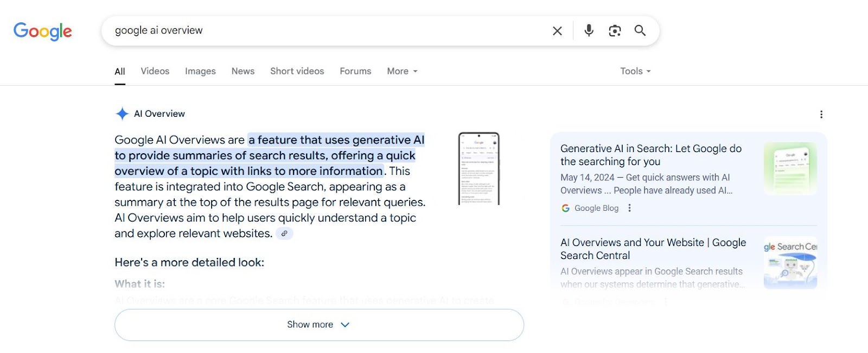Click the 'AI Overview' label text
This screenshot has width=868, height=353.
[x=159, y=114]
